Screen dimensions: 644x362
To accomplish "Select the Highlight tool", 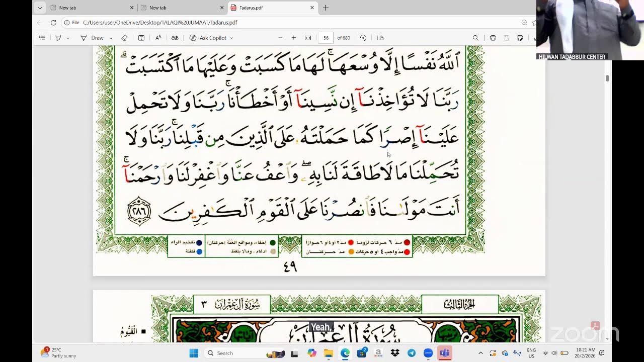I will [x=58, y=38].
